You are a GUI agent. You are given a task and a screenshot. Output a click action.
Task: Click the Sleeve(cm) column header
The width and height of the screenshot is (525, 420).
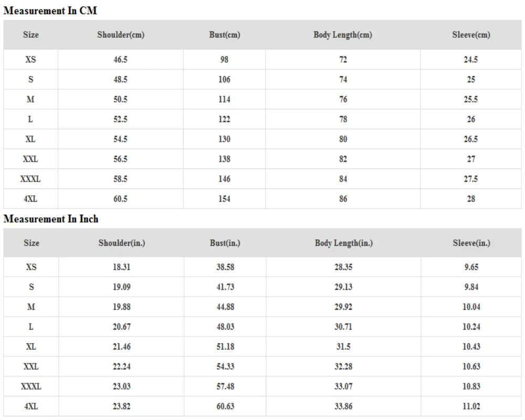[x=471, y=35]
